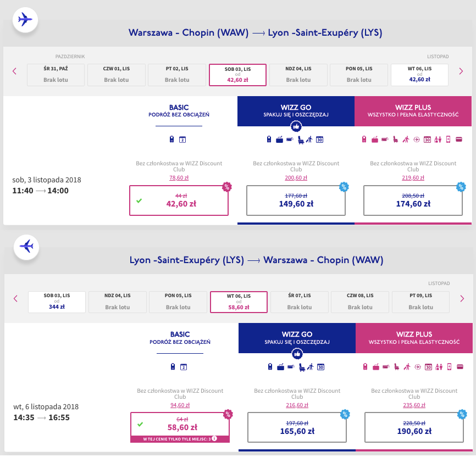Show later outbound dates with right arrow
476x457 pixels.
click(461, 71)
